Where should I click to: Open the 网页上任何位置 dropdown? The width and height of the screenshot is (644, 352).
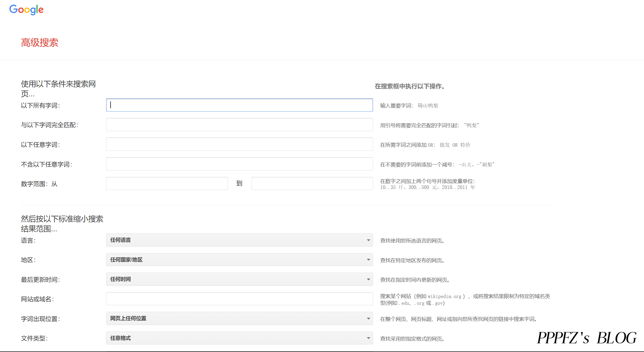tap(239, 319)
